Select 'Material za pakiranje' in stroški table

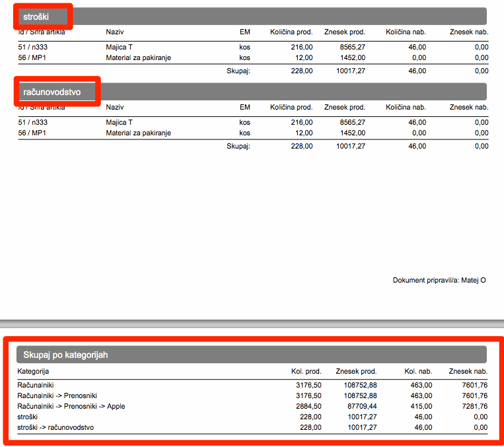pos(139,57)
